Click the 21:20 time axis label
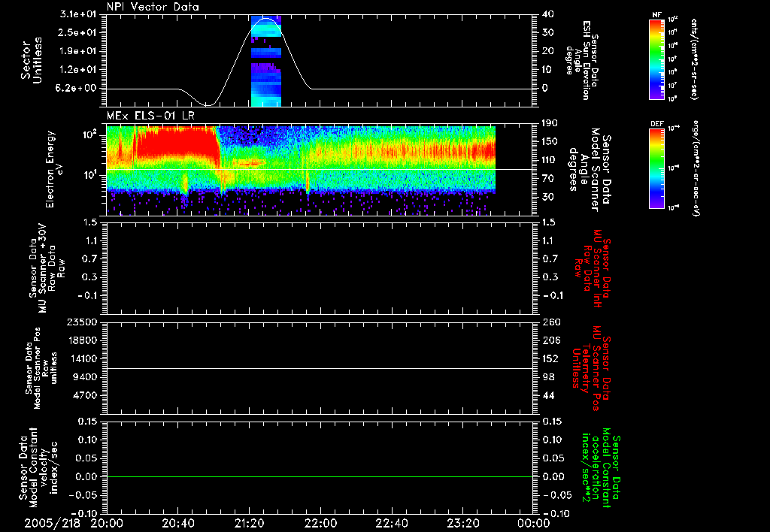Screen dimensions: 770x532 coord(250,522)
